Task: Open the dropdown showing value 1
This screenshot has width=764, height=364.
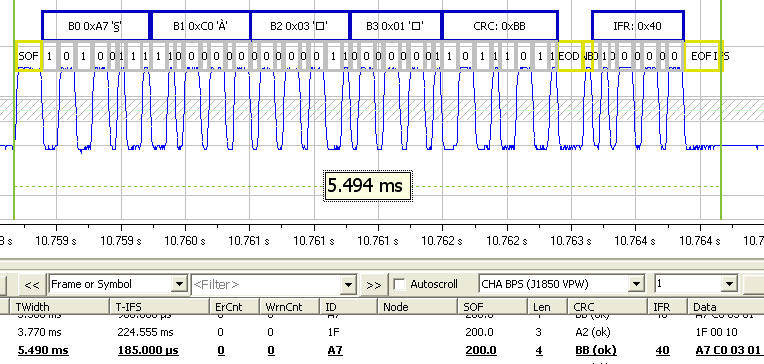Action: (x=728, y=284)
